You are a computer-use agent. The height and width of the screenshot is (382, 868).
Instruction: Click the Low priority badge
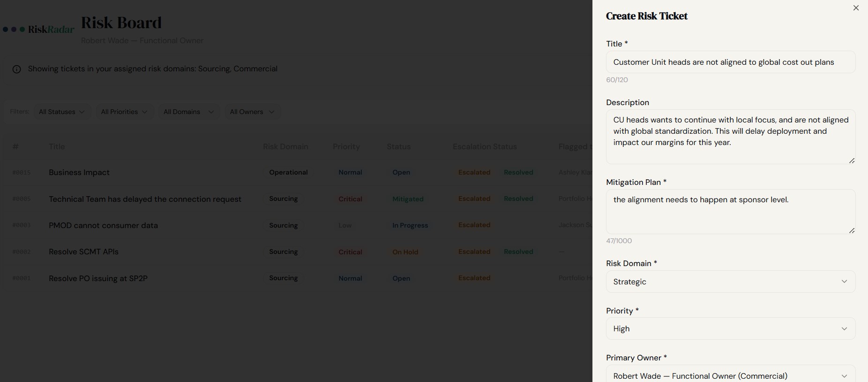pyautogui.click(x=345, y=225)
